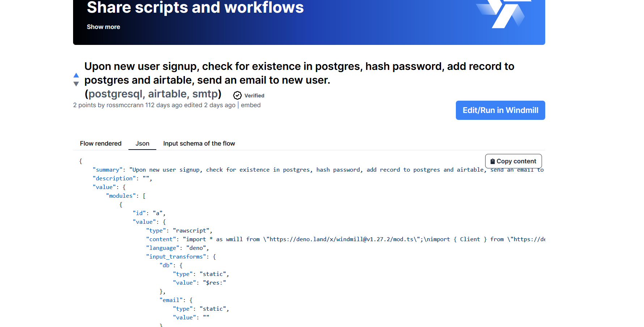Screen dimensions: 644x327
Task: Open the "Input schema of the flow" tab
Action: tap(199, 143)
